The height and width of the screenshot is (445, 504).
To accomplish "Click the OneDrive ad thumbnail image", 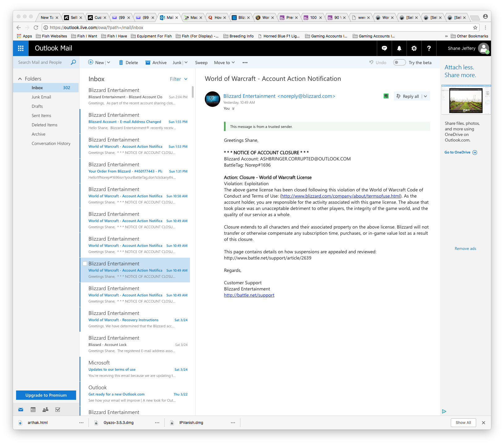I will pos(466,99).
